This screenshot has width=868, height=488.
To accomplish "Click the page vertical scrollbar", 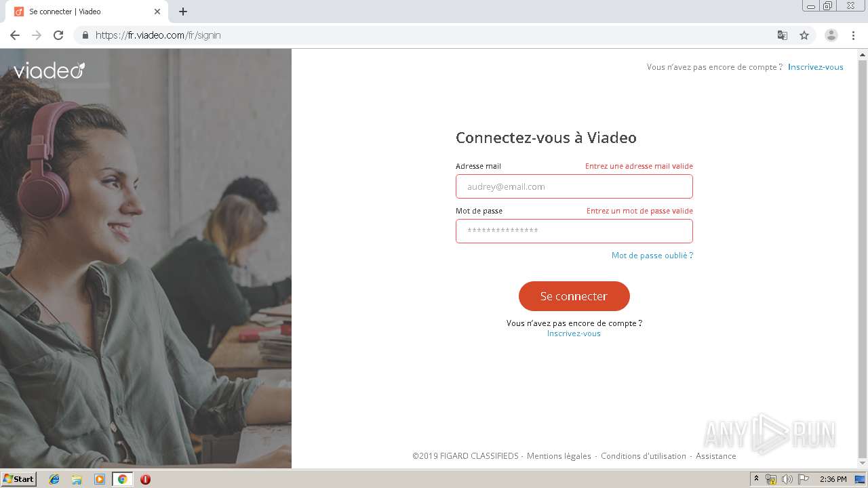I will coord(863,258).
